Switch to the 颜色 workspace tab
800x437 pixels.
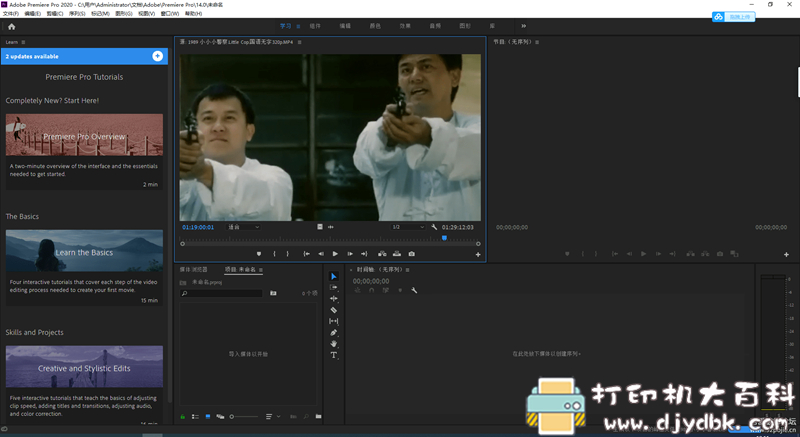pos(375,26)
